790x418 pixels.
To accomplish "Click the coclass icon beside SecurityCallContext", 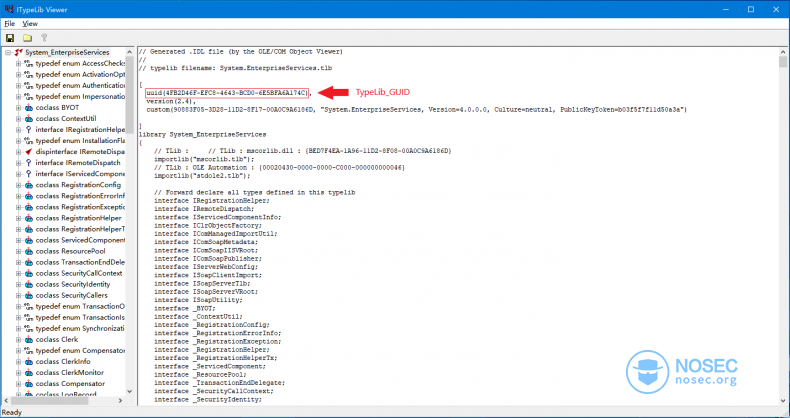I will click(x=29, y=273).
